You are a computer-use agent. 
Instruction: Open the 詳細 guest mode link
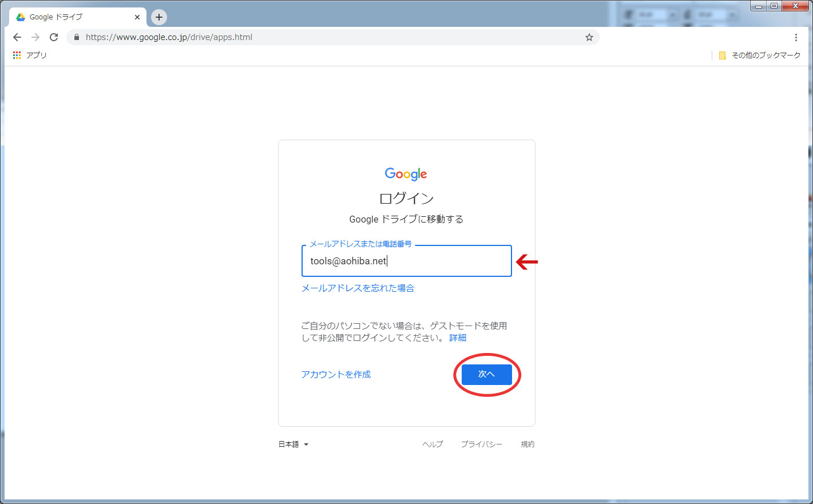pyautogui.click(x=458, y=338)
